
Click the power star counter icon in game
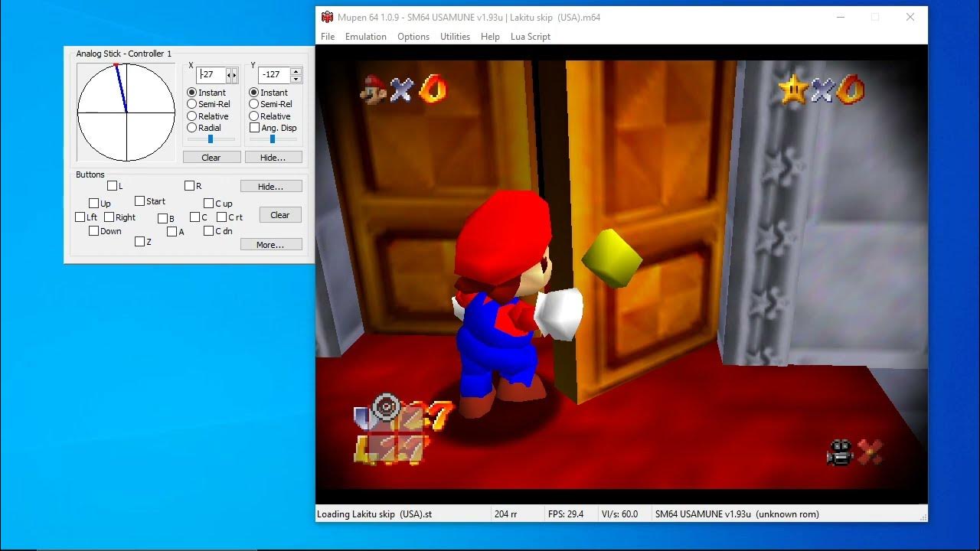click(x=793, y=90)
